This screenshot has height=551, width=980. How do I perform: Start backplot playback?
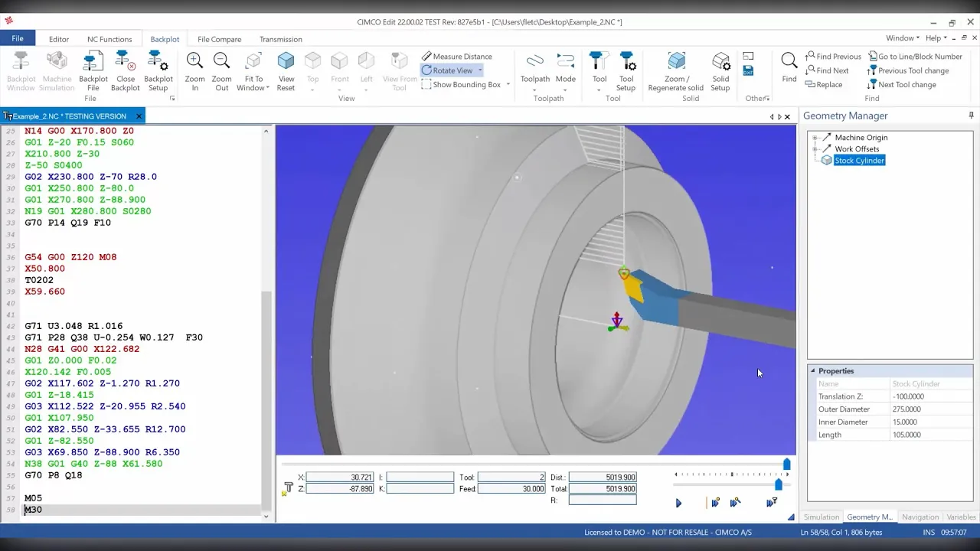tap(678, 503)
